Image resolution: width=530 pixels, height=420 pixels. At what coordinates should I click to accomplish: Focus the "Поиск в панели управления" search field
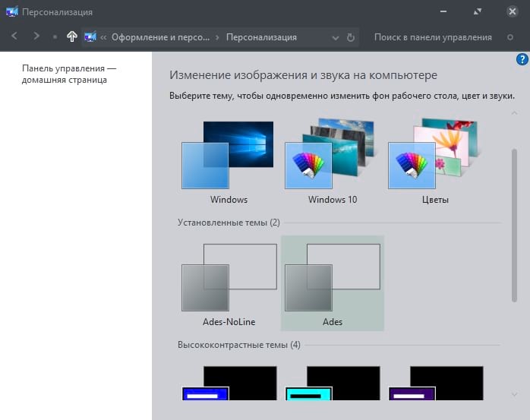[433, 37]
